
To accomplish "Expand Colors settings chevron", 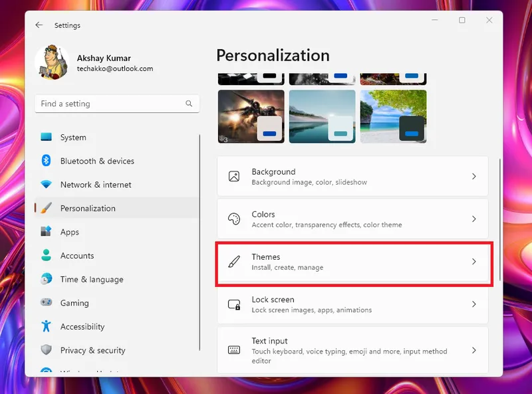I will coord(474,219).
